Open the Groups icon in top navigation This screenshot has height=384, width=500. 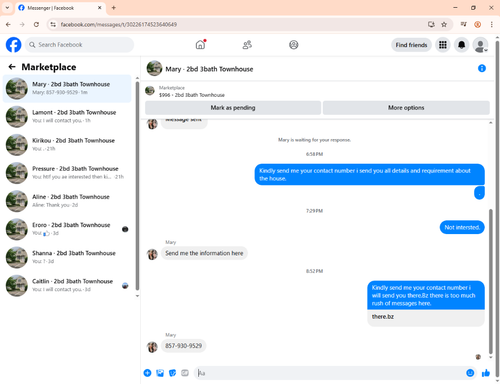click(x=293, y=45)
